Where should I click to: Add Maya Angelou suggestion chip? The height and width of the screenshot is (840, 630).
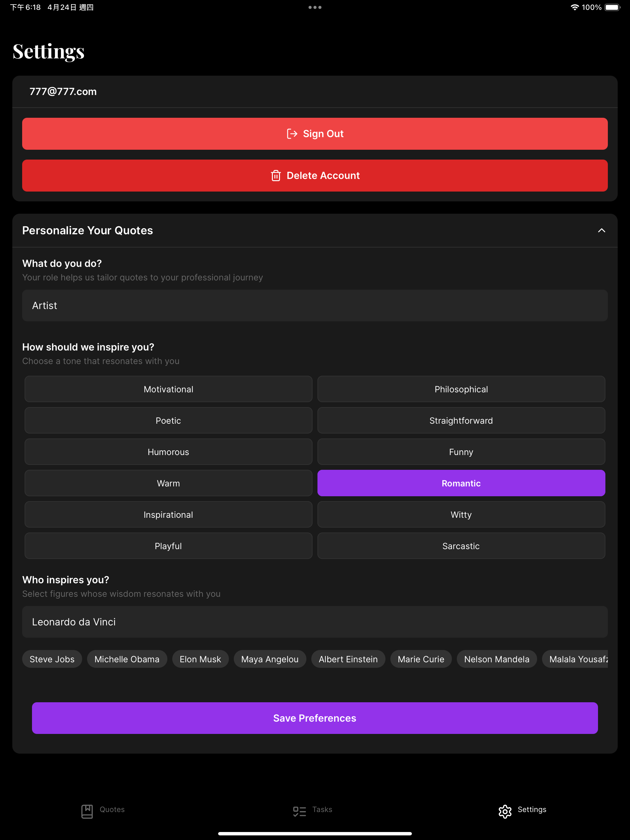(269, 659)
